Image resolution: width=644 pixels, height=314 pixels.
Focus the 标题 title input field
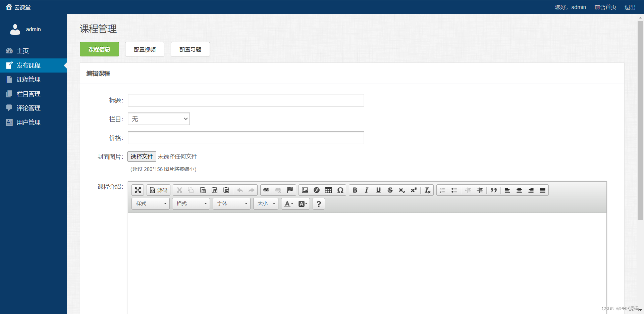tap(246, 100)
